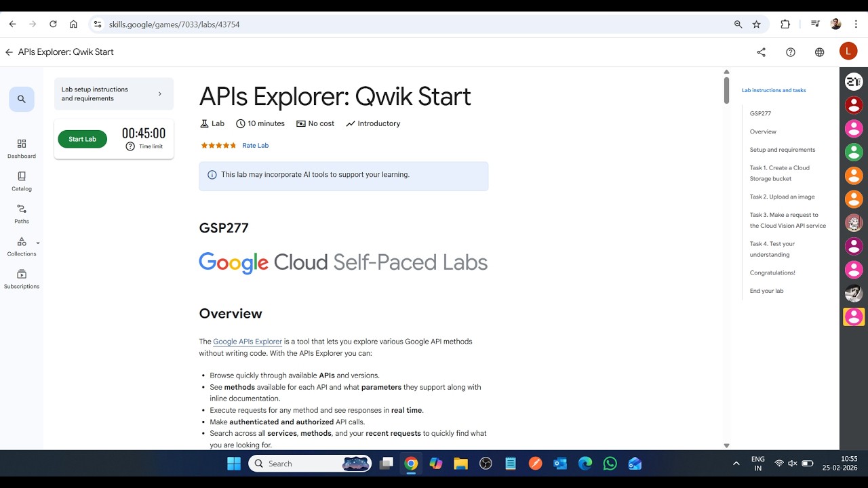Image resolution: width=868 pixels, height=488 pixels.
Task: Click the scroll down arrow of page
Action: [x=726, y=445]
